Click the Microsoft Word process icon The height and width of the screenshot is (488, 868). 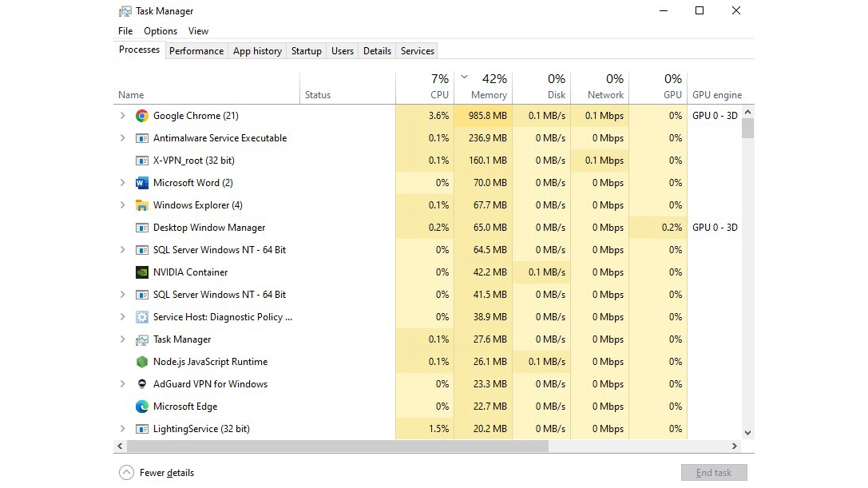pyautogui.click(x=141, y=183)
